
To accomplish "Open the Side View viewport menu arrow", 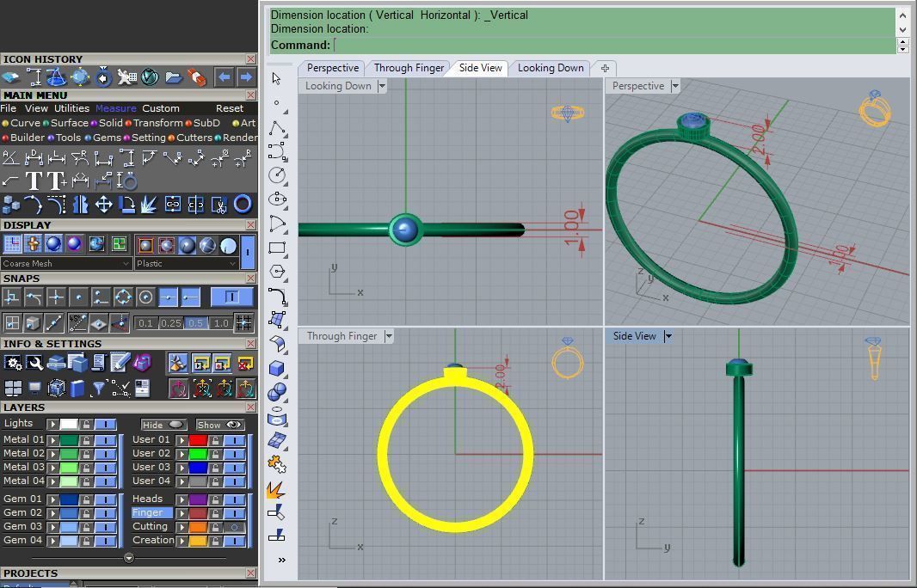I will [x=668, y=336].
